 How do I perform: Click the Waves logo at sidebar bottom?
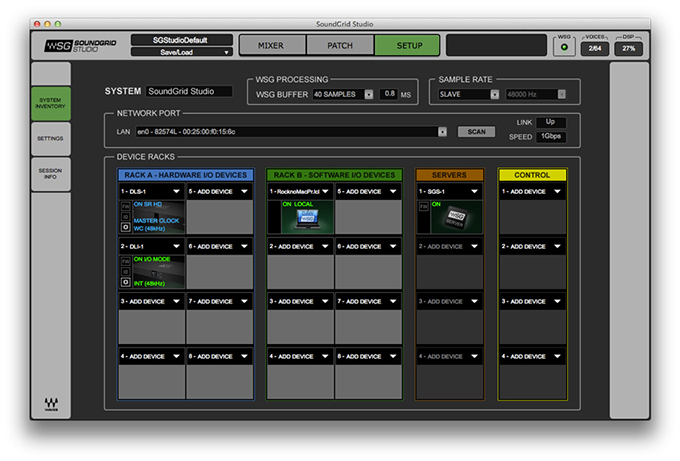click(51, 404)
